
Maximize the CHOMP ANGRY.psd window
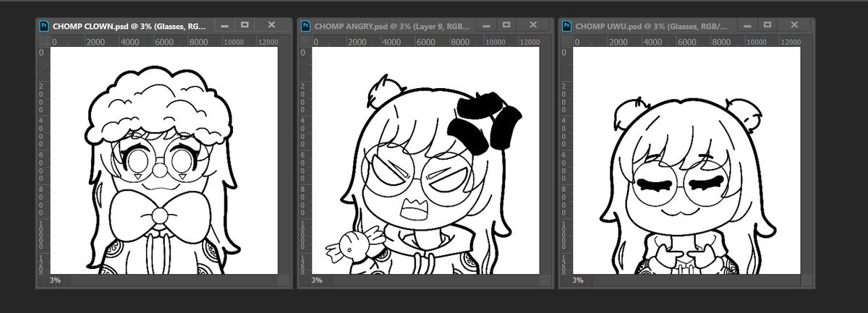pos(508,25)
